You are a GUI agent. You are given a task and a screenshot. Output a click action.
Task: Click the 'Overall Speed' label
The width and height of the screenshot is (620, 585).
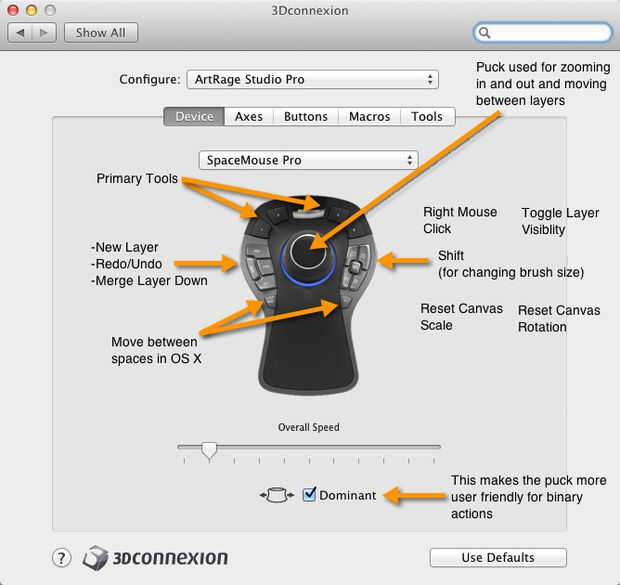308,427
